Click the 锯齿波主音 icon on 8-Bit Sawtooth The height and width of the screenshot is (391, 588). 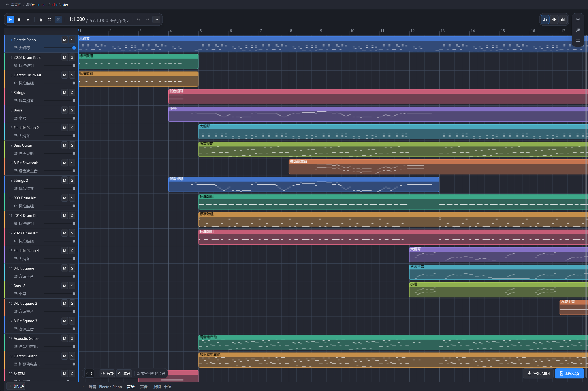pyautogui.click(x=15, y=171)
